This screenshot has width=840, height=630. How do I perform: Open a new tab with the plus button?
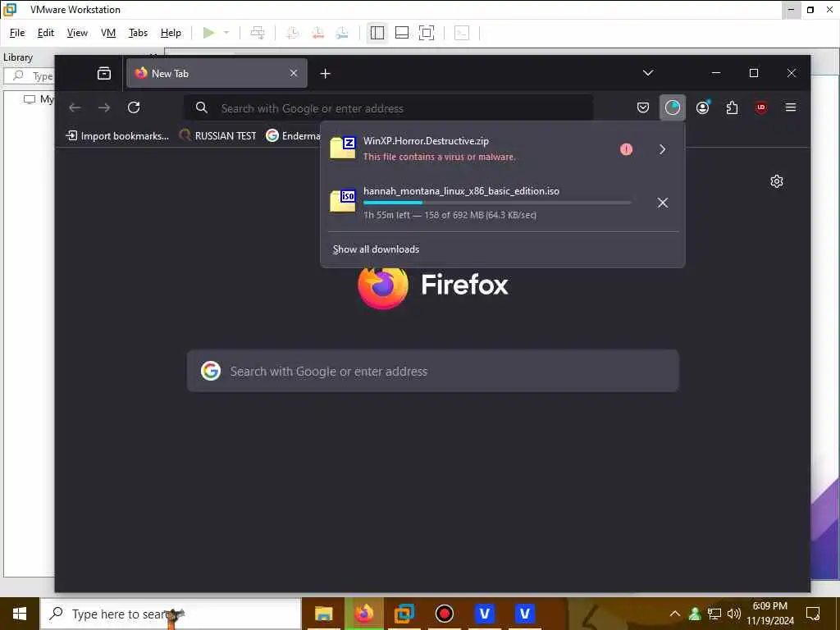[325, 73]
